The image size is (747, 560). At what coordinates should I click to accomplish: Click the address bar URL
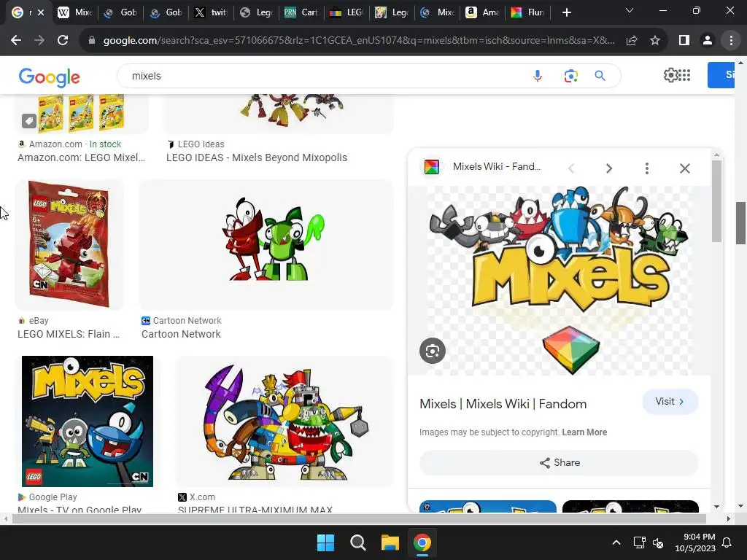pos(358,41)
